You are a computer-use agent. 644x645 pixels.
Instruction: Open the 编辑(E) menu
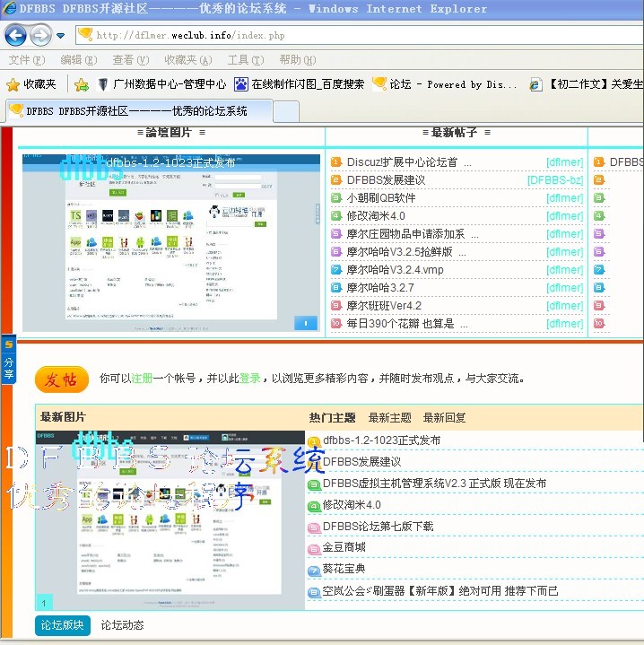click(79, 60)
